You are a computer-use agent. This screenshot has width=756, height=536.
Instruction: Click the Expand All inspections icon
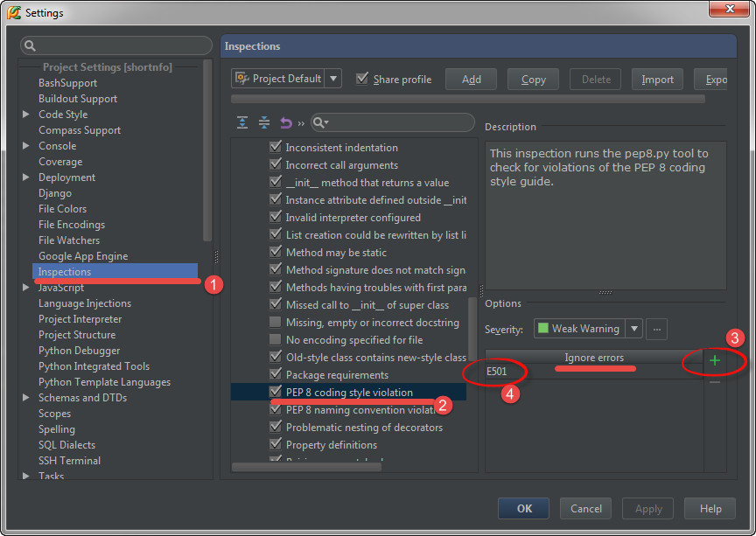(242, 122)
